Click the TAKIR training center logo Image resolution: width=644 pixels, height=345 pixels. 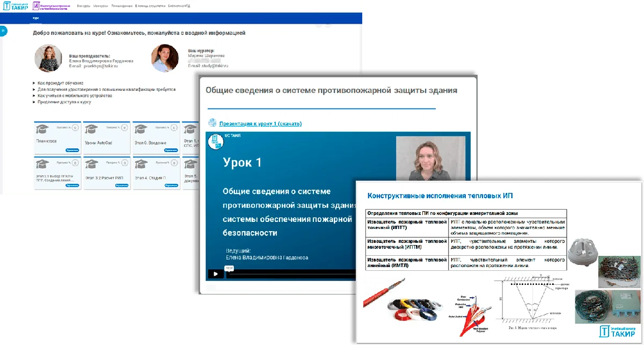click(x=16, y=6)
